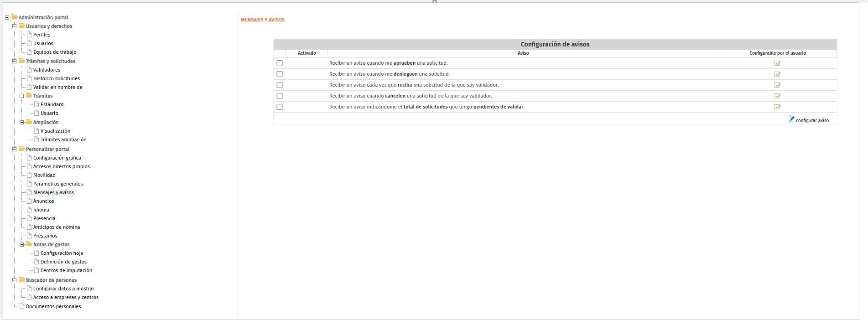Select Validar en nombre de
This screenshot has width=868, height=320.
[x=58, y=88]
